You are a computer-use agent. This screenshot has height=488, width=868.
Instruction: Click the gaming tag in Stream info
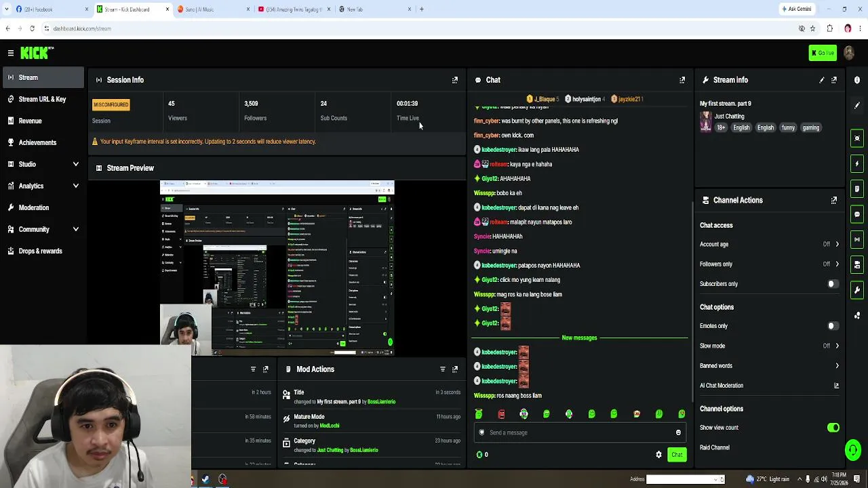point(811,127)
